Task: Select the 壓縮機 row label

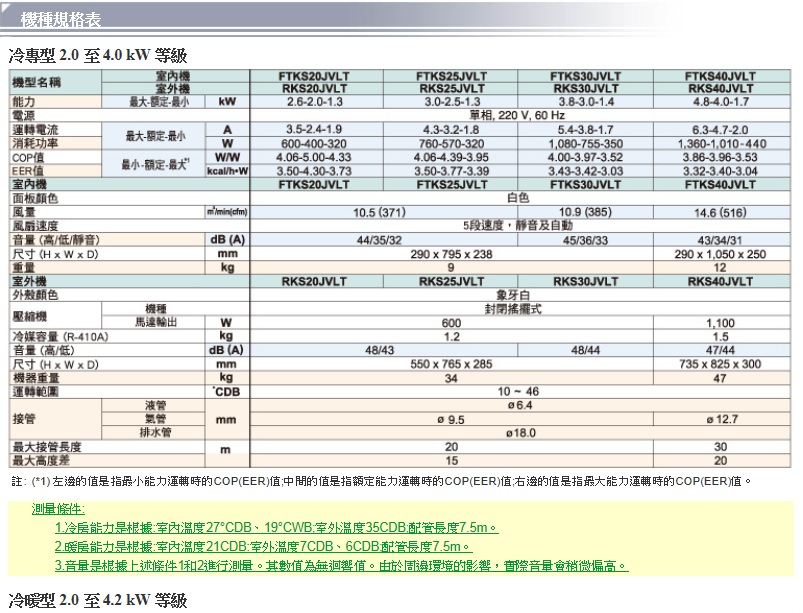Action: [26, 315]
